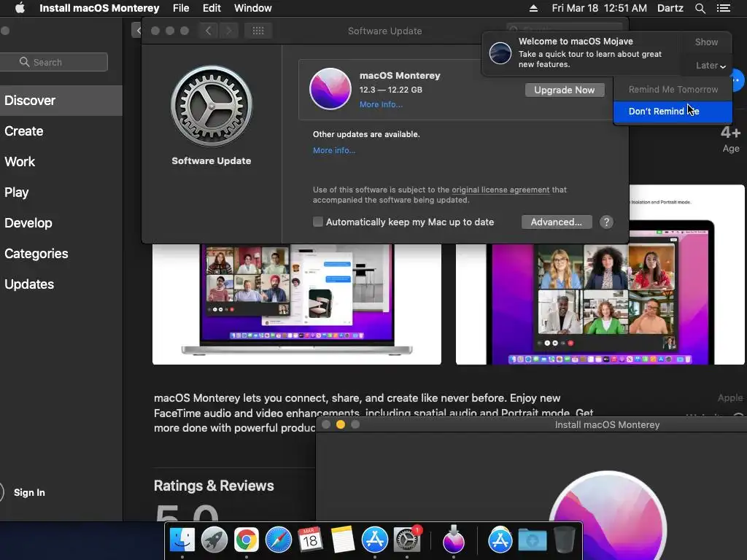Open Trash from the Dock

point(564,540)
